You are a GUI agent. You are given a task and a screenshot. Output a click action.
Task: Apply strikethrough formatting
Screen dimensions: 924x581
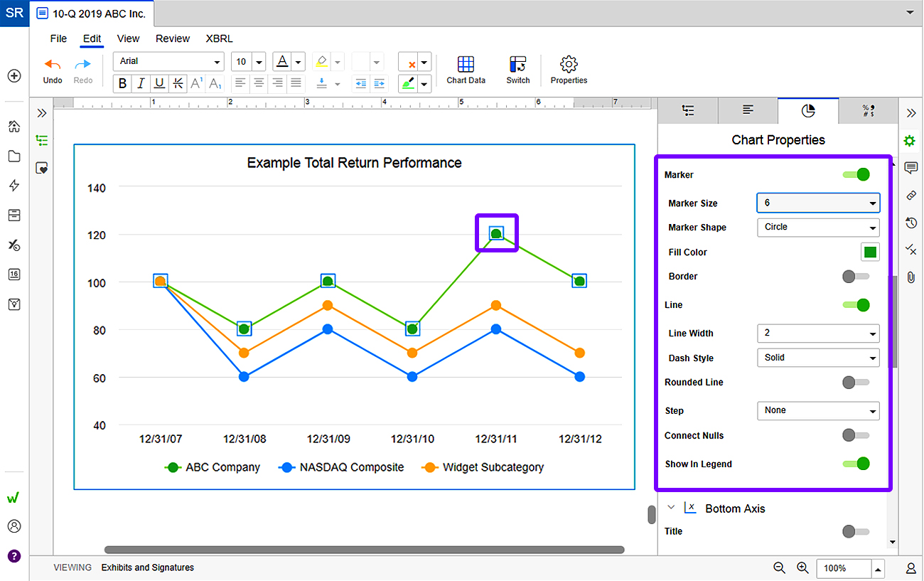click(178, 84)
